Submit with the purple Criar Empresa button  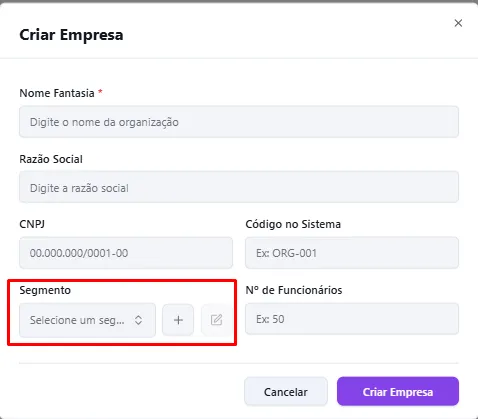click(x=398, y=392)
